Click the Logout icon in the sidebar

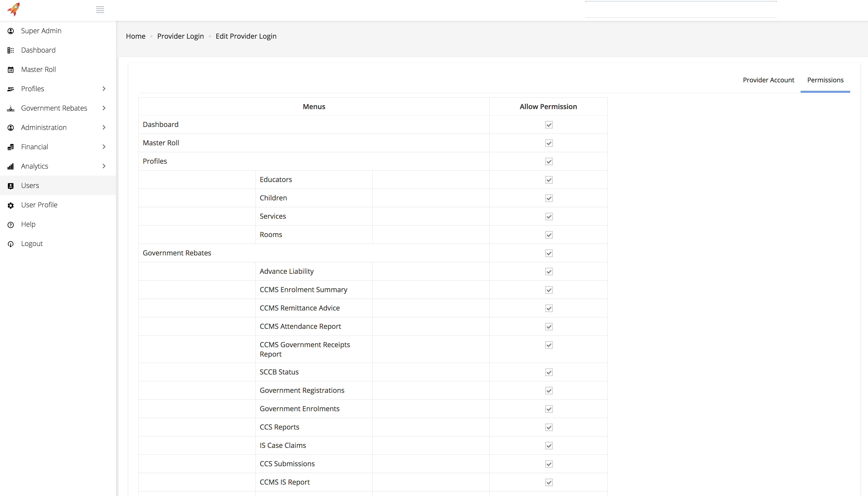pos(11,244)
